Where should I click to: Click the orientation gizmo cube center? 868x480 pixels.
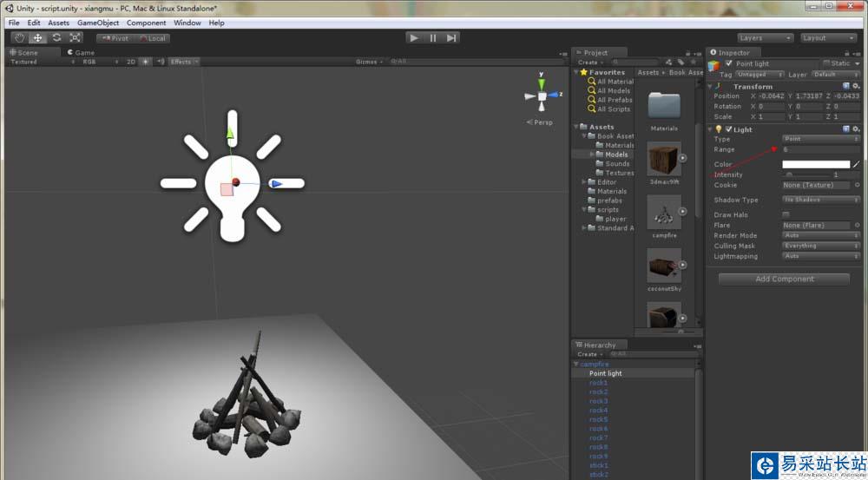click(x=542, y=96)
